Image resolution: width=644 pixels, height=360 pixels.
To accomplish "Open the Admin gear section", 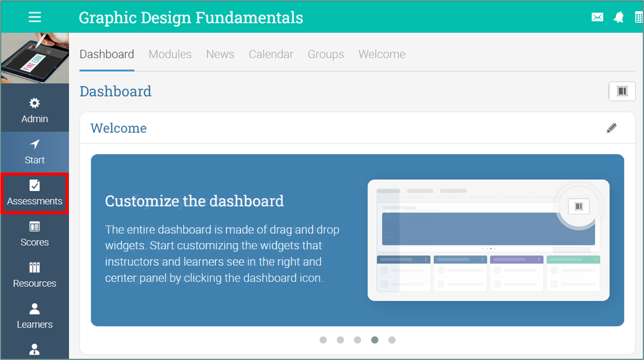I will 35,110.
